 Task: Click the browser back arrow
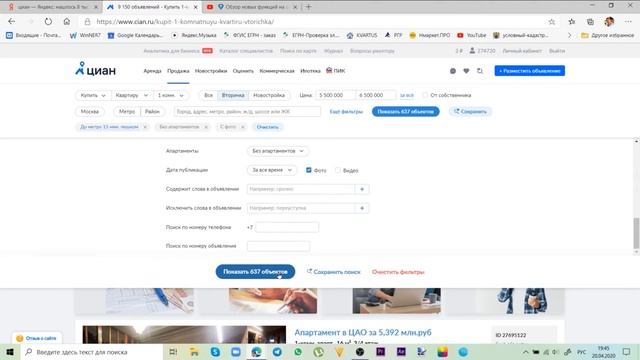pos(11,22)
